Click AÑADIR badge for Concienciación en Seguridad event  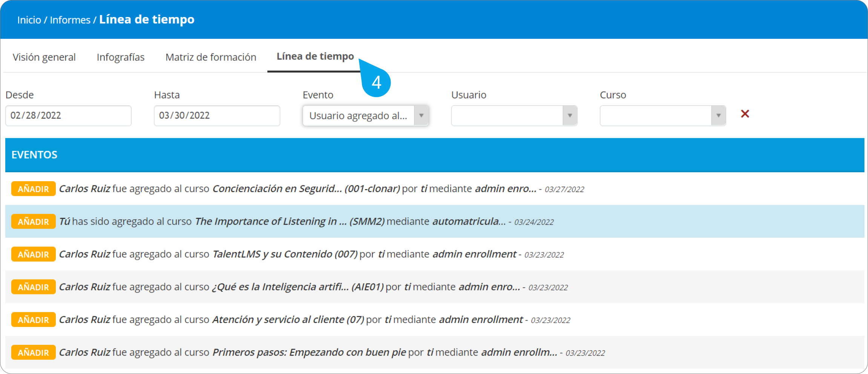[33, 189]
